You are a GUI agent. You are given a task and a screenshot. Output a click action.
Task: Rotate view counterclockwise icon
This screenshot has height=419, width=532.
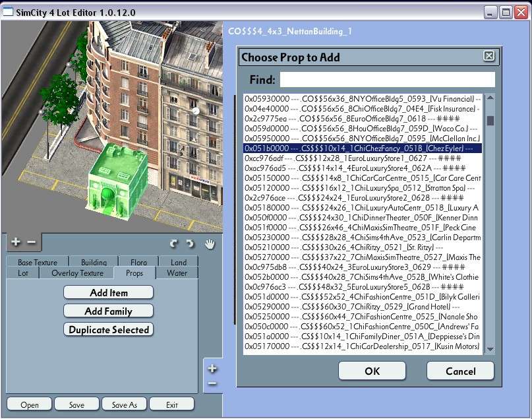pos(174,243)
